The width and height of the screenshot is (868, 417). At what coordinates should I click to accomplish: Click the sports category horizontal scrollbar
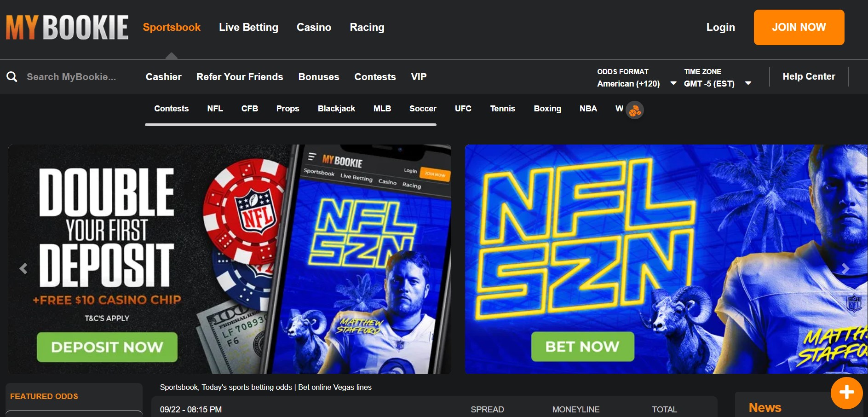pos(291,124)
